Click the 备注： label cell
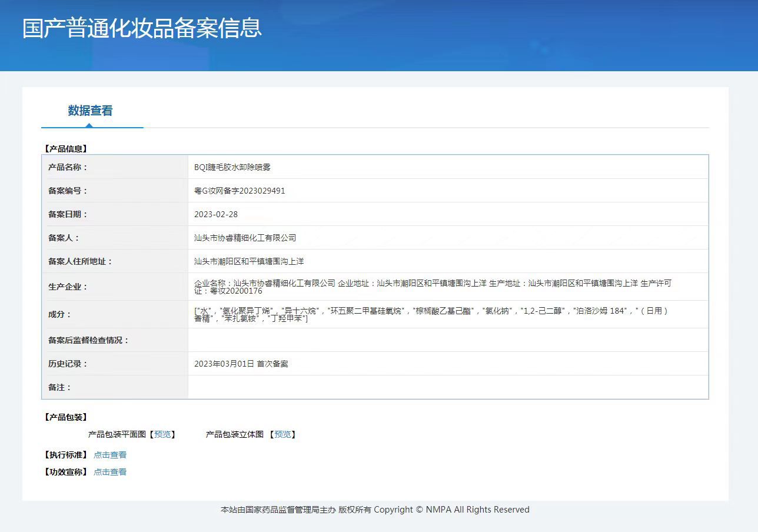The height and width of the screenshot is (532, 758). [x=115, y=387]
